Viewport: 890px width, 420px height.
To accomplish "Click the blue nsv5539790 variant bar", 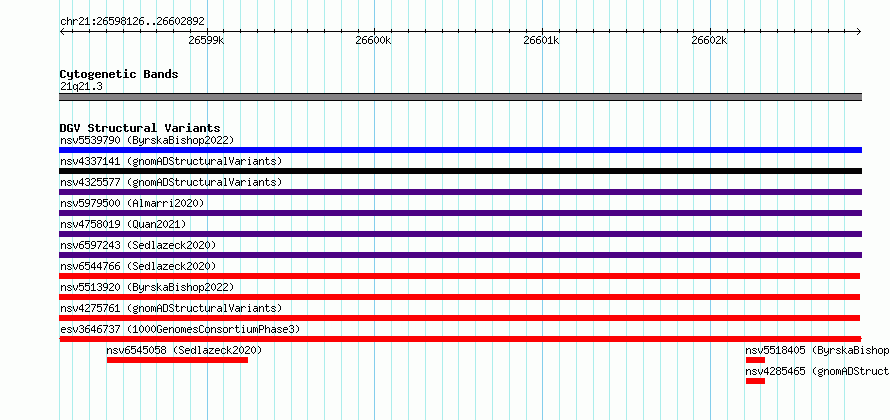I will click(x=460, y=150).
